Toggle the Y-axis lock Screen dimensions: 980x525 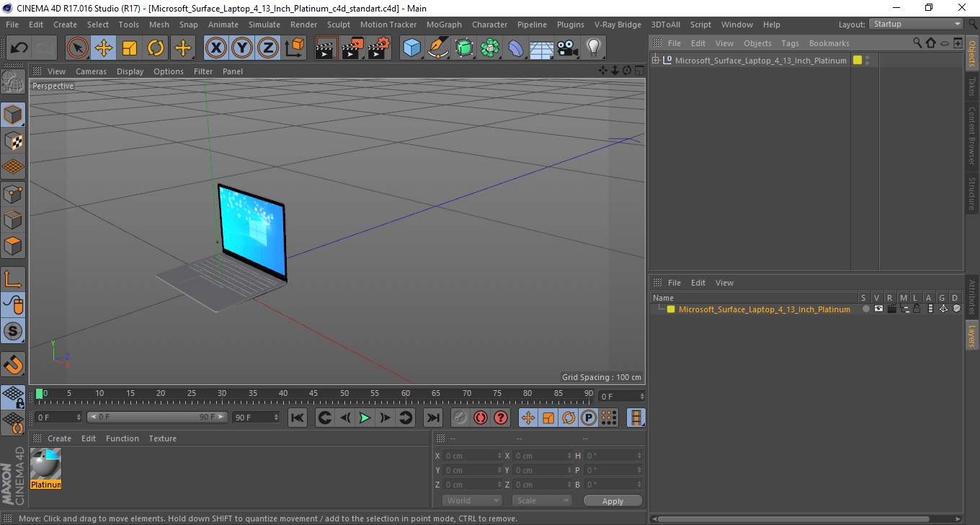242,48
